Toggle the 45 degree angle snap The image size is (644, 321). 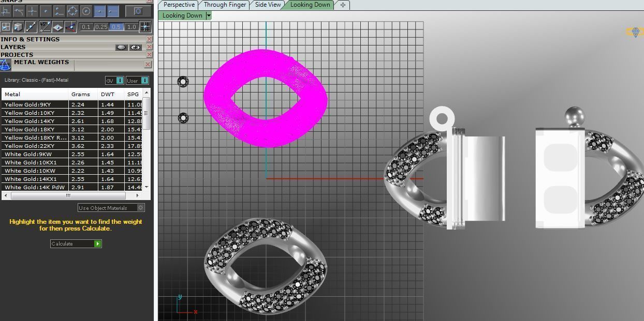pos(46,26)
